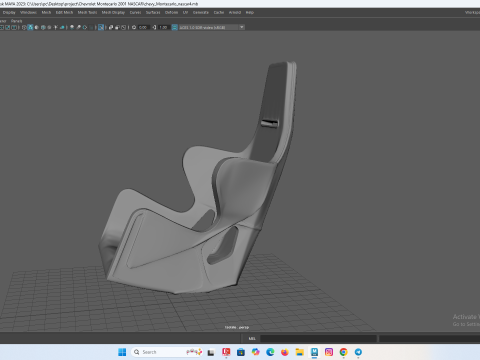Image resolution: width=480 pixels, height=360 pixels.
Task: Toggle the X-Ray Joints icon
Action: (124, 27)
